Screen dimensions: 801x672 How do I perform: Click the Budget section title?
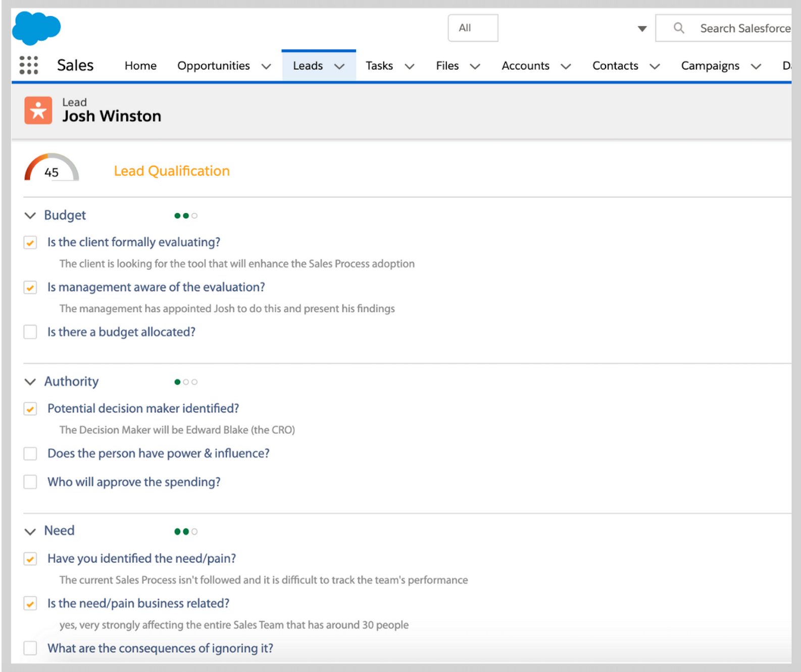(65, 215)
